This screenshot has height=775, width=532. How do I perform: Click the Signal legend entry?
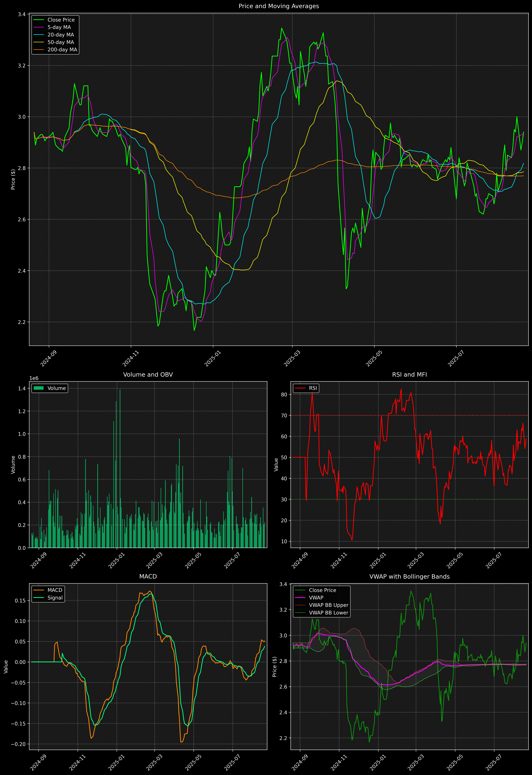tap(55, 598)
